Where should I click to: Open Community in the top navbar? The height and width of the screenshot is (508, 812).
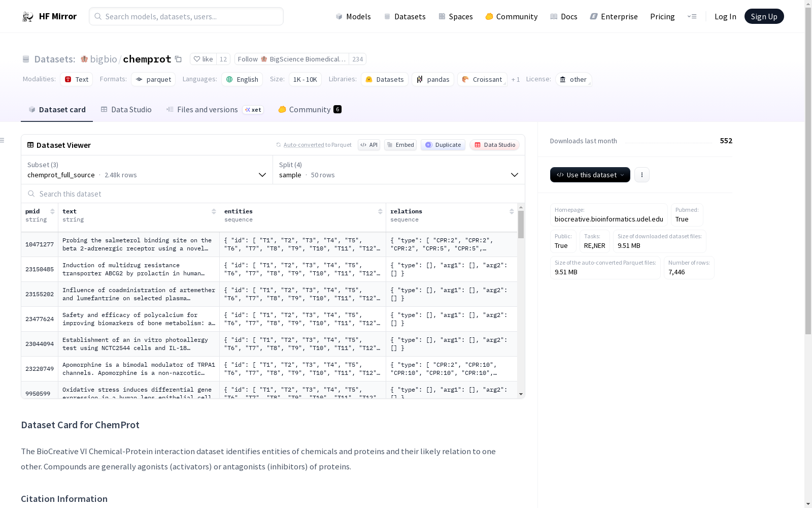(511, 16)
